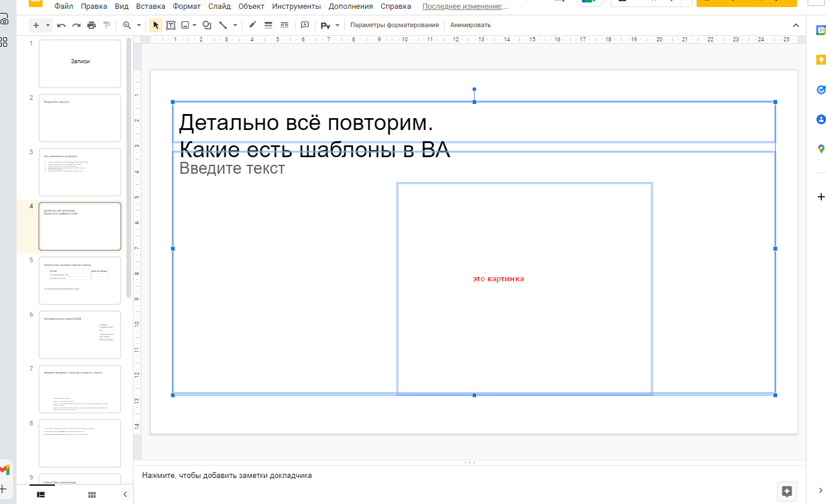This screenshot has height=504, width=826.
Task: Open the Дополнения menu
Action: point(350,6)
